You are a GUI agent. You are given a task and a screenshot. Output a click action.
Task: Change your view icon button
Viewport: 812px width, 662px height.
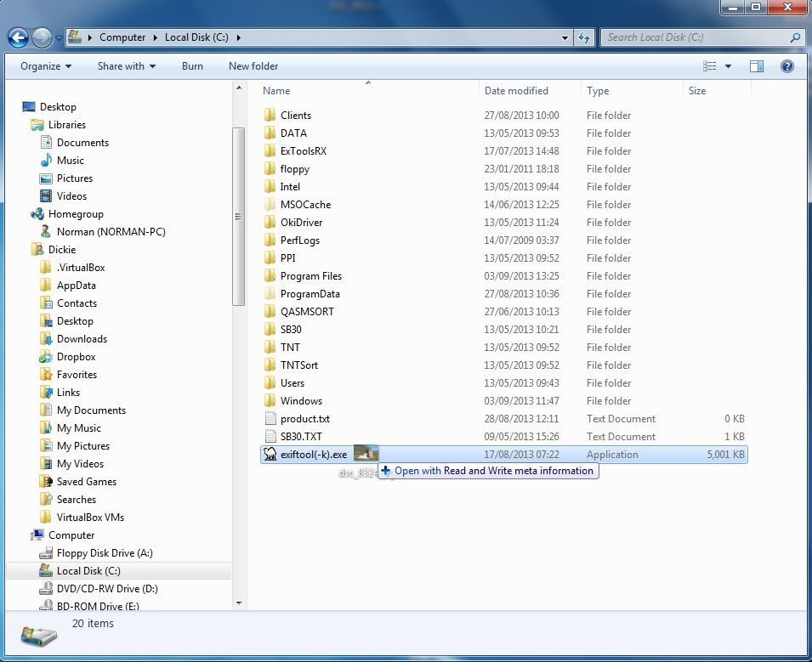pyautogui.click(x=709, y=66)
